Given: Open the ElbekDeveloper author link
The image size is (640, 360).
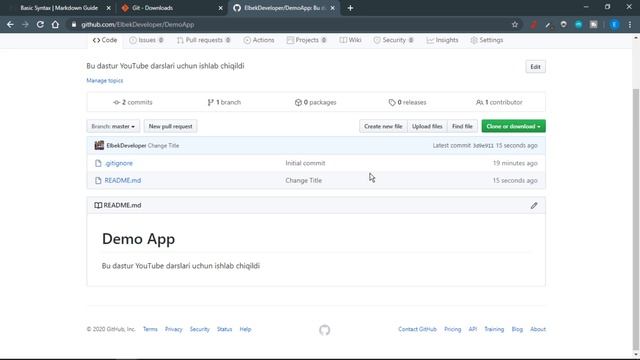Looking at the screenshot, I should tap(126, 145).
